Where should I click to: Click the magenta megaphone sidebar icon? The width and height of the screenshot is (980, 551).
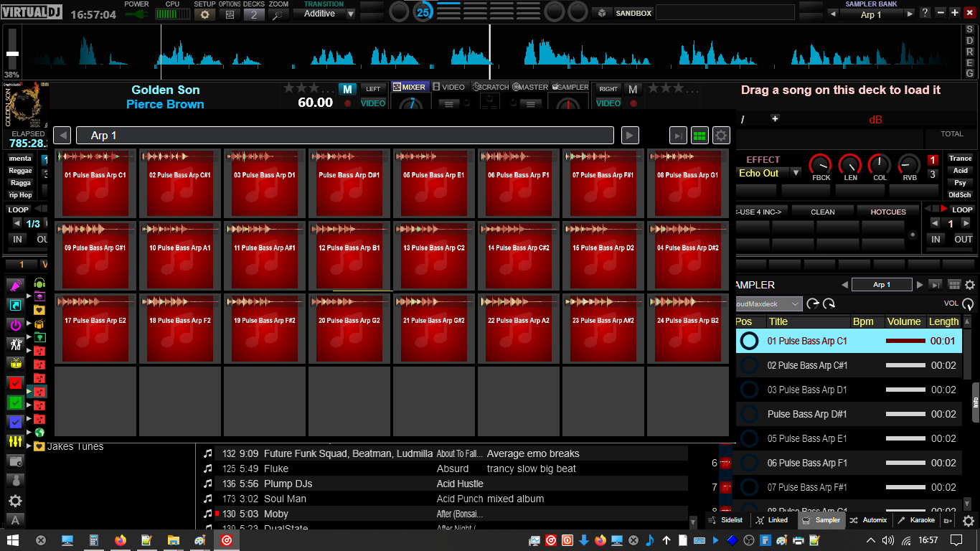15,286
